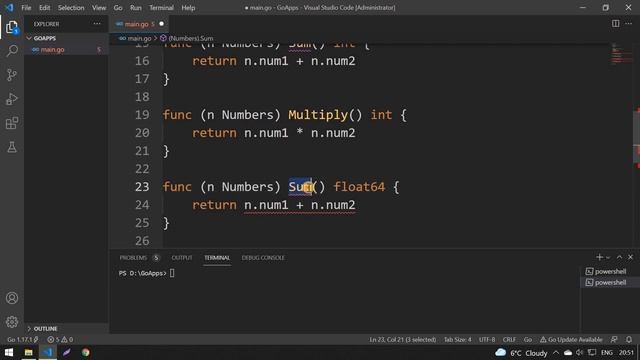Click the editor minimap
This screenshot has width=640, height=360.
(x=621, y=54)
